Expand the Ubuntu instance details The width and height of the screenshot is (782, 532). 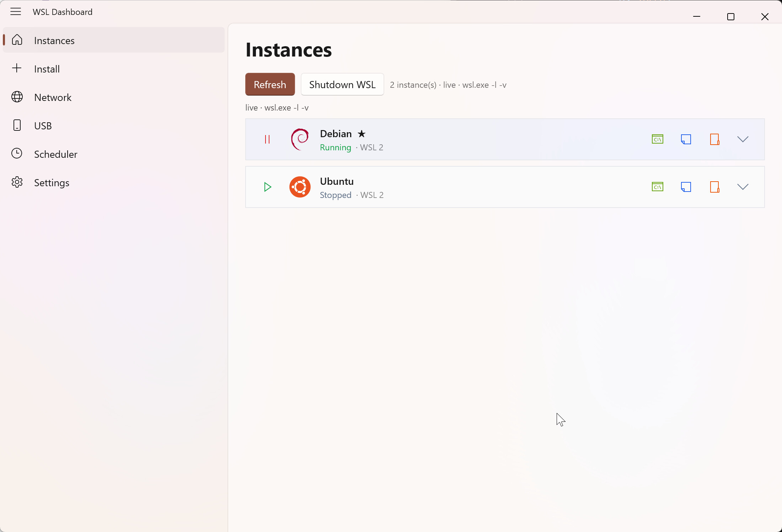(x=743, y=187)
